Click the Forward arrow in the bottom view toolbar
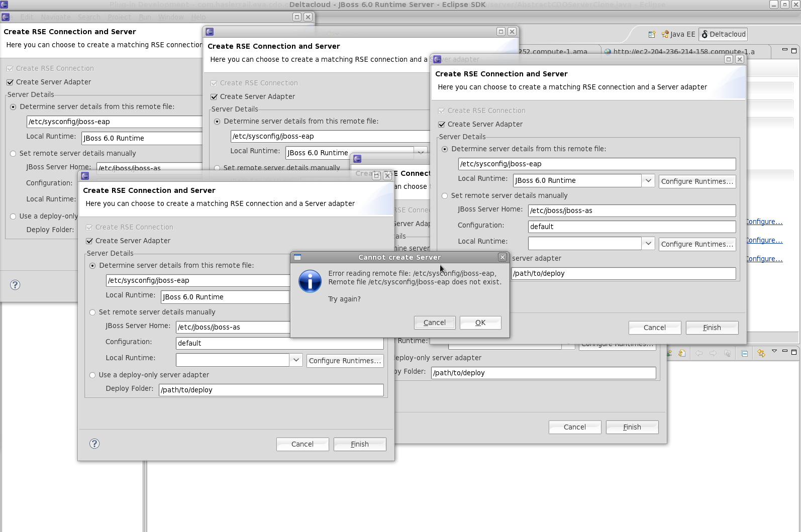Viewport: 801px width, 532px height. 713,353
